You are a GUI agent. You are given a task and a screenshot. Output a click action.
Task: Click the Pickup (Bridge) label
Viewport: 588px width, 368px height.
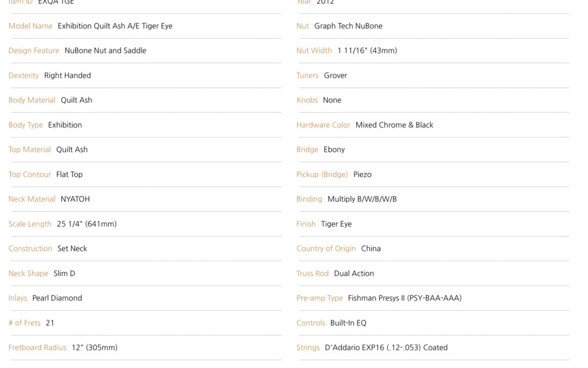click(x=322, y=174)
